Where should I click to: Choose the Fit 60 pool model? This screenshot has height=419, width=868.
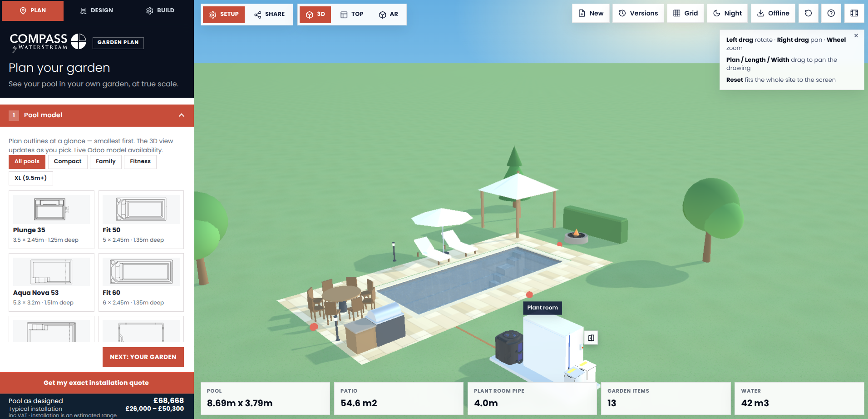(x=141, y=282)
